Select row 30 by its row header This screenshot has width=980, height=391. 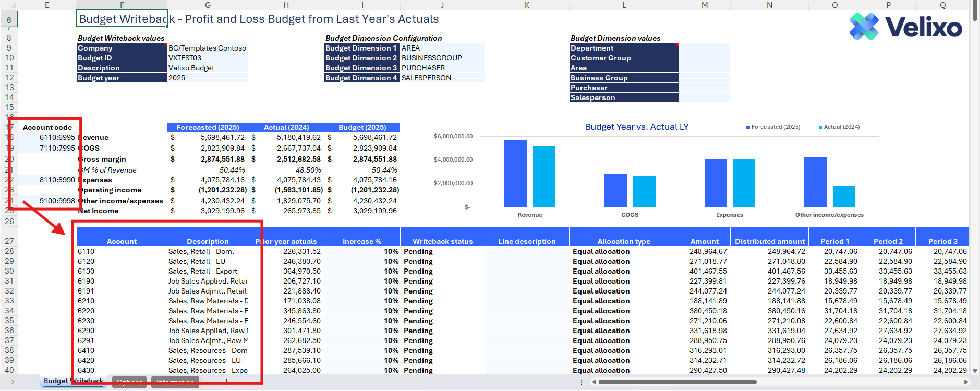9,271
